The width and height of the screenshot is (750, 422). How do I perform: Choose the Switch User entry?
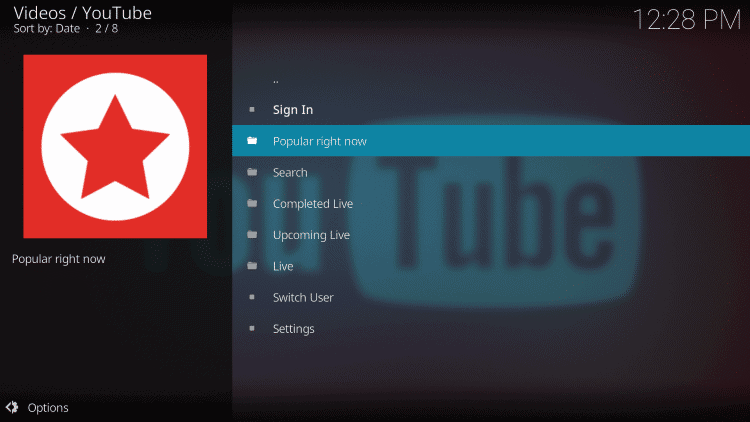[x=491, y=297]
